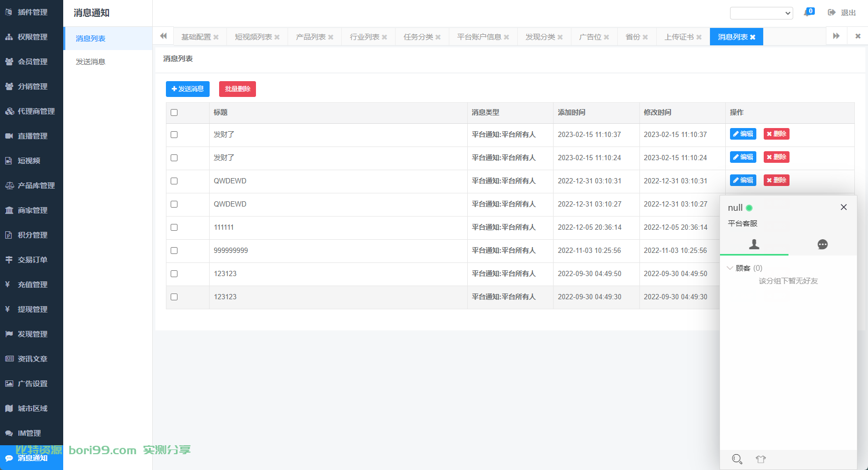868x470 pixels.
Task: Check the first 发财了 row (11:10:37)
Action: pos(174,135)
